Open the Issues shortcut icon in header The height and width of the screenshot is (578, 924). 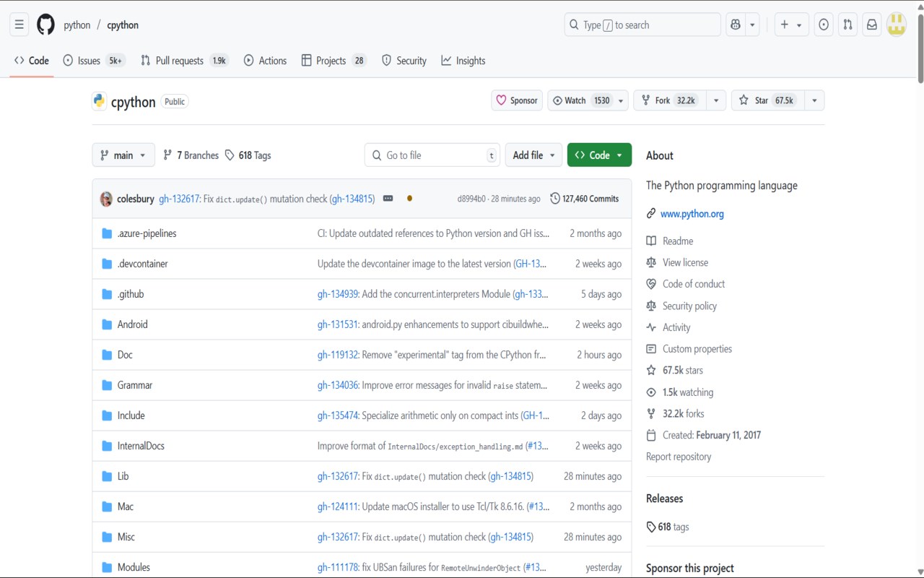(x=824, y=25)
